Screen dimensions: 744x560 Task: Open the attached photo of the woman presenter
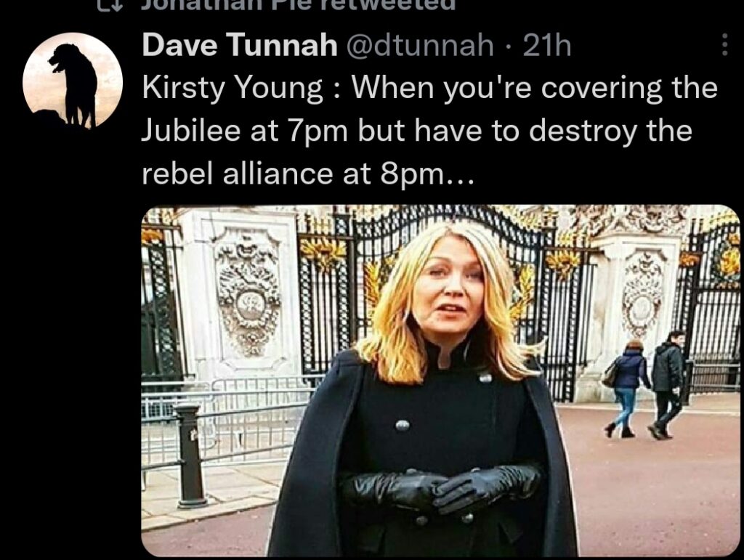pos(441,381)
